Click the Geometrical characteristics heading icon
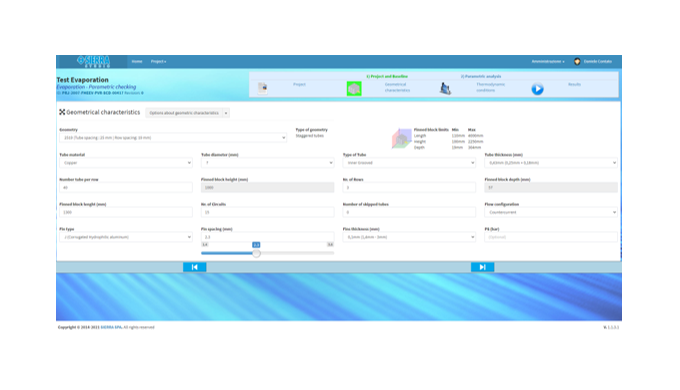Image resolution: width=680 pixels, height=390 pixels. 62,112
